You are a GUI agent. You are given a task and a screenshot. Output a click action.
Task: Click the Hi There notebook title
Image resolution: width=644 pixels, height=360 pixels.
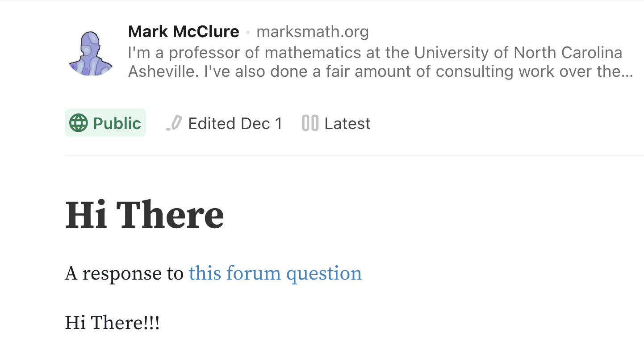[x=144, y=215]
